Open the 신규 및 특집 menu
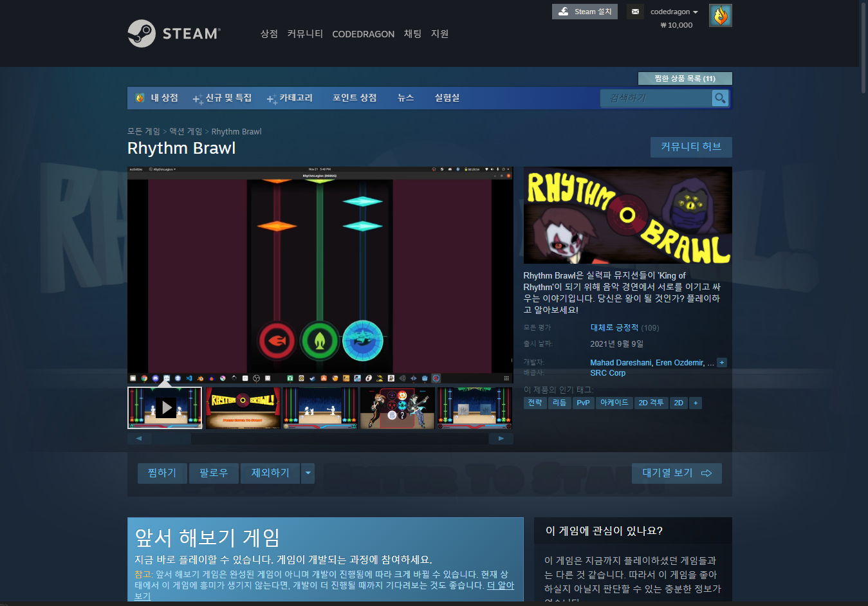The image size is (868, 606). click(x=223, y=98)
